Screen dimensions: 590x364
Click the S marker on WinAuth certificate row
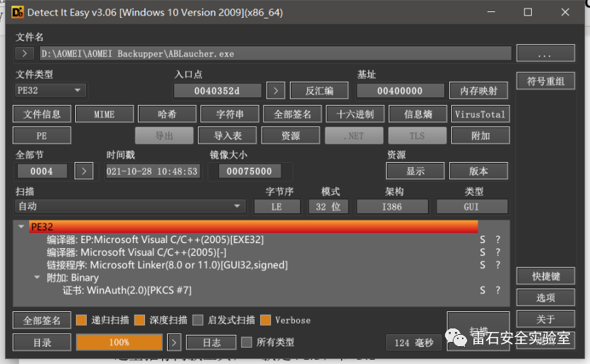point(483,290)
